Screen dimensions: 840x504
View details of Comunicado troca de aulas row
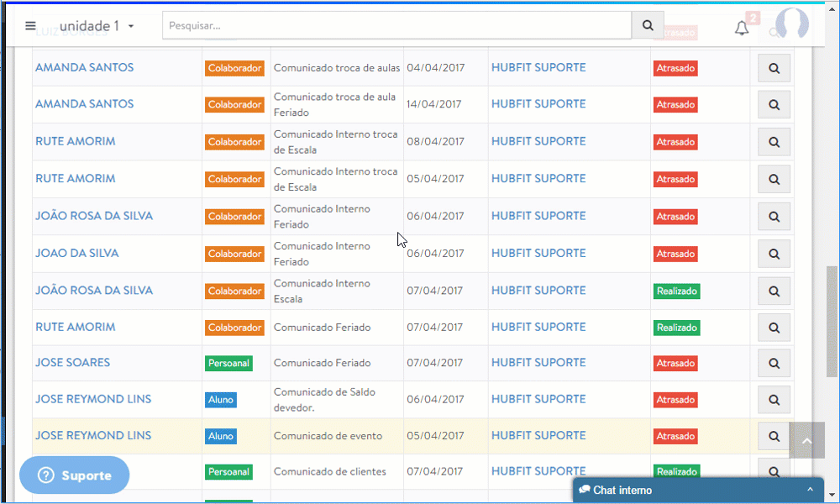774,68
